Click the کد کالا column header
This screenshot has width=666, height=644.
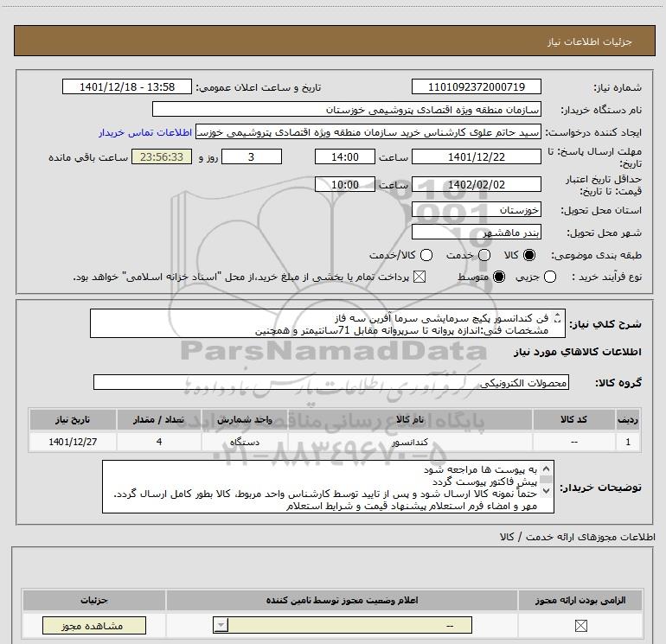(x=573, y=419)
